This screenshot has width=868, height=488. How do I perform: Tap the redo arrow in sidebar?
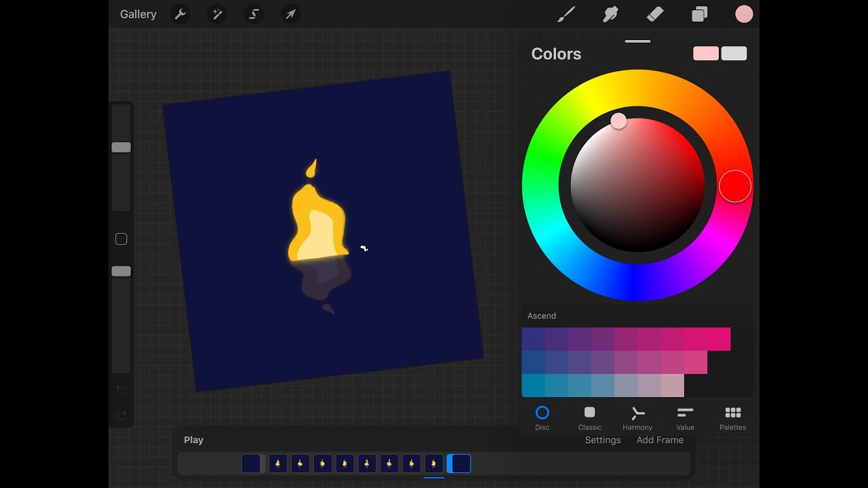tap(121, 415)
